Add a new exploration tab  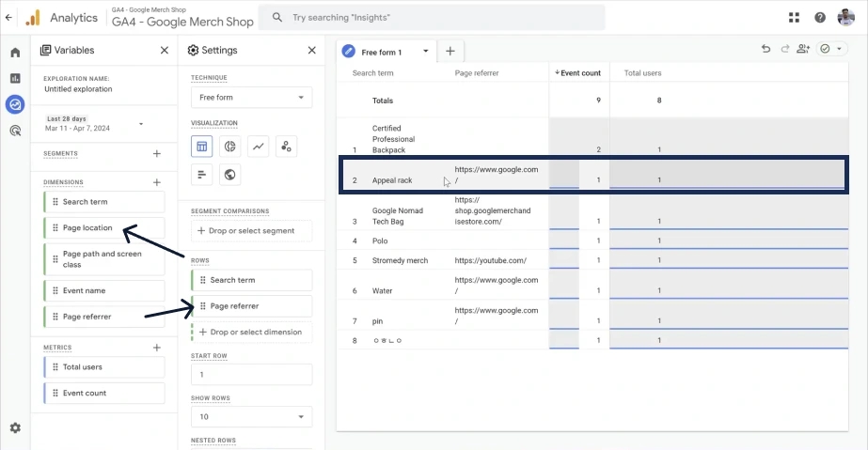point(450,52)
